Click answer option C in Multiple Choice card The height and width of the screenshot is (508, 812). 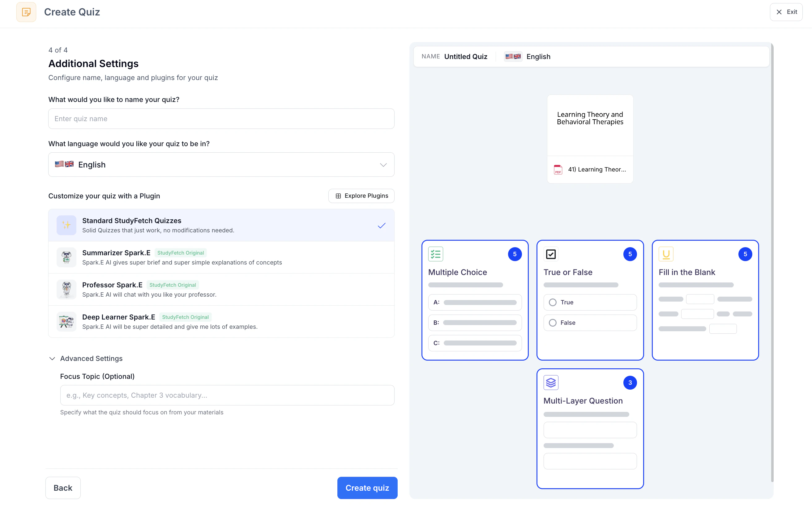[x=475, y=343]
